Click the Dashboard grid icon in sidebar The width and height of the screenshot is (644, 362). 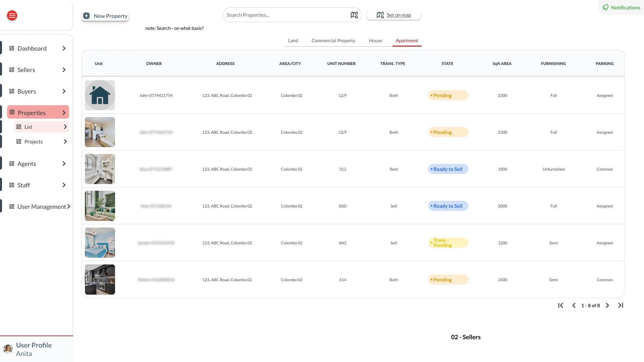[12, 48]
